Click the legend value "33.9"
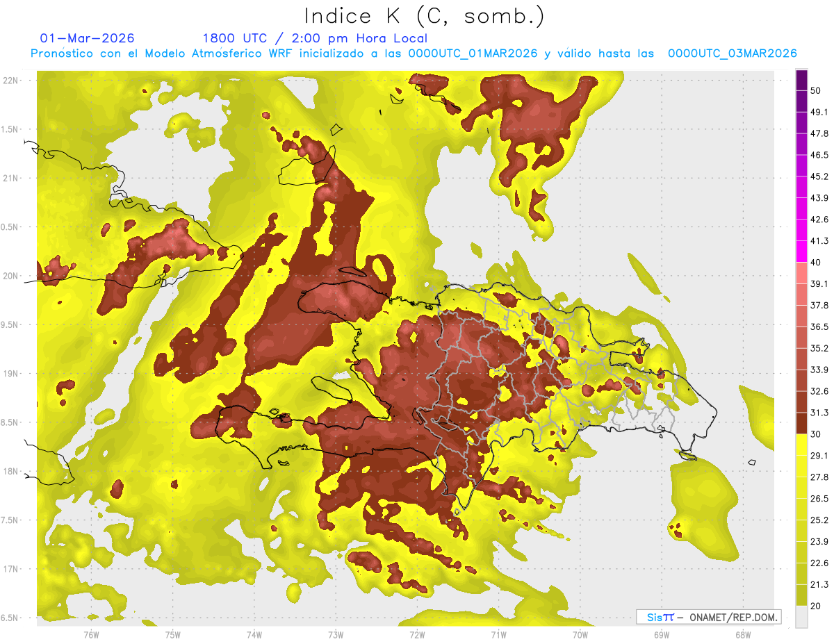The width and height of the screenshot is (834, 644). click(x=819, y=370)
